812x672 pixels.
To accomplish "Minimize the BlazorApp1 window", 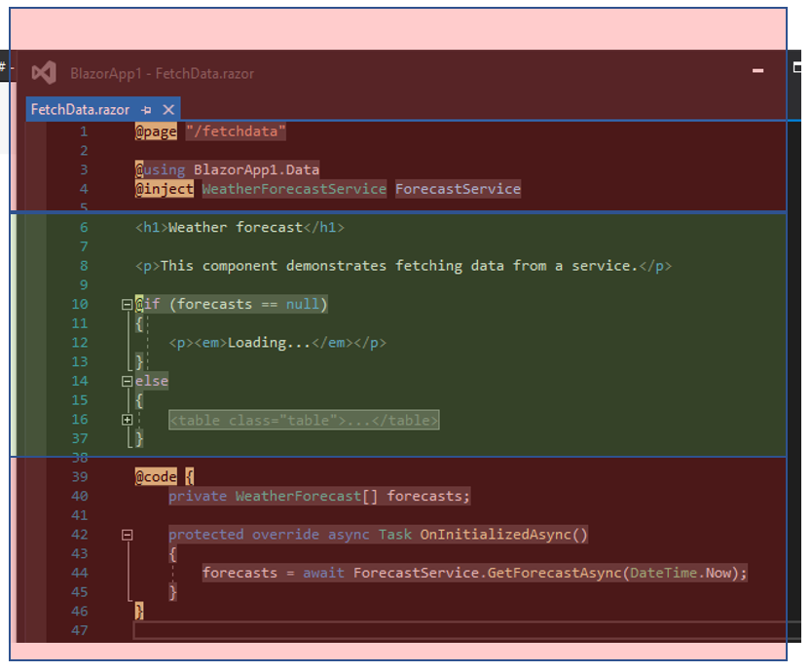I will 758,71.
